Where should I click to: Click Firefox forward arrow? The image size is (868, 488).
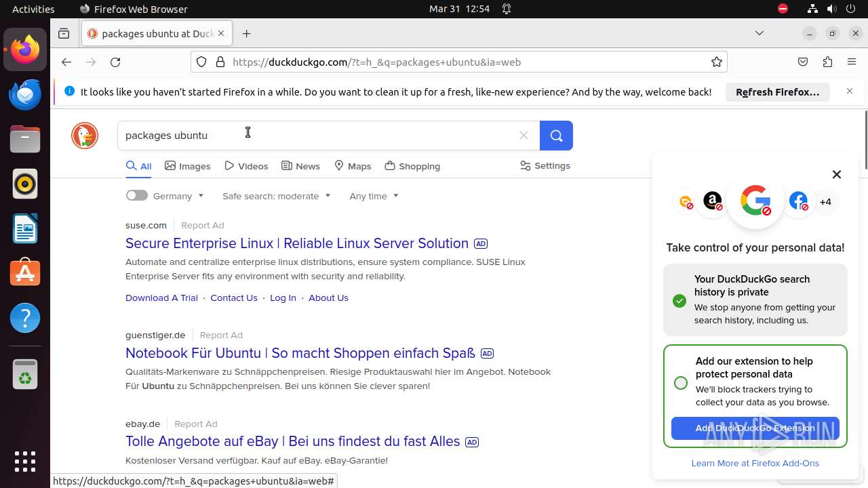pyautogui.click(x=91, y=62)
